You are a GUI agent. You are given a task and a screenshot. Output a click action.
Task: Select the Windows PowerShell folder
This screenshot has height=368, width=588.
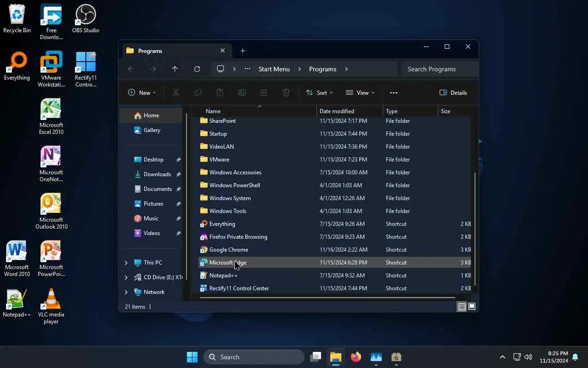pos(335,185)
